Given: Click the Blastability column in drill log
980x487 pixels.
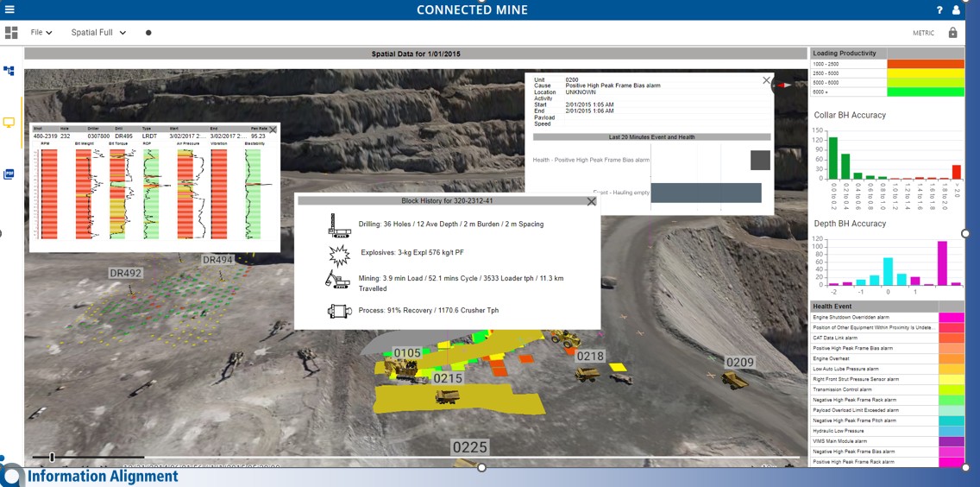Looking at the screenshot, I should point(254,194).
